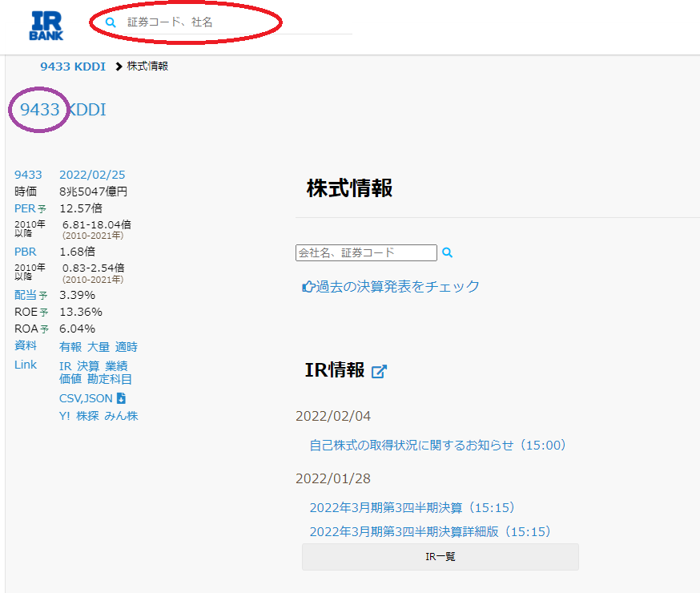
Task: Open the external link icon next to IR情報
Action: tap(379, 371)
